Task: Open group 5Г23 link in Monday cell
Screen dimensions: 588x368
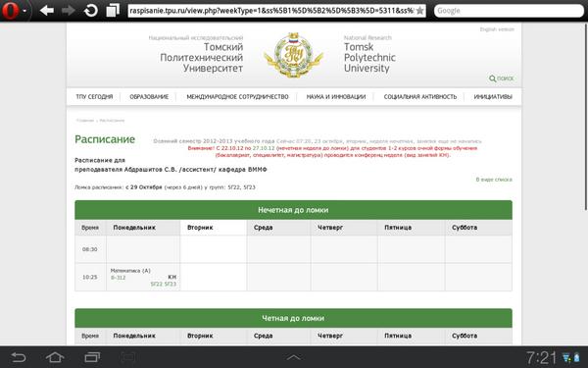Action: tap(170, 285)
